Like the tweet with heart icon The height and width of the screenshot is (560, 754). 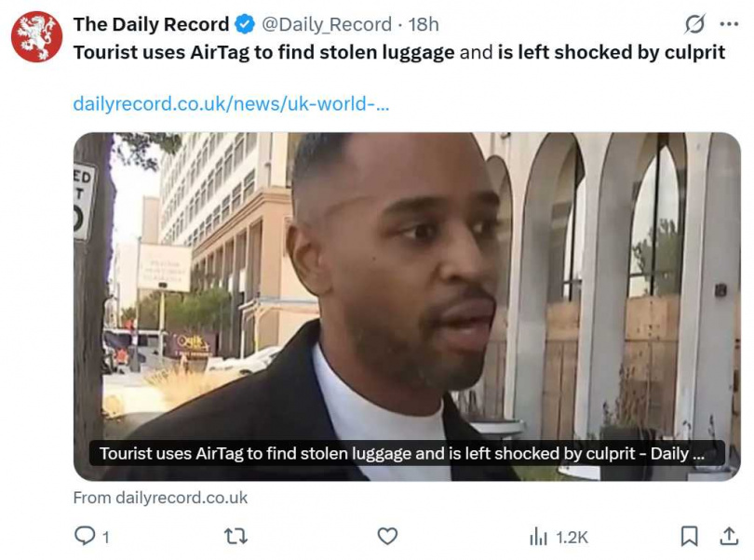coord(387,536)
